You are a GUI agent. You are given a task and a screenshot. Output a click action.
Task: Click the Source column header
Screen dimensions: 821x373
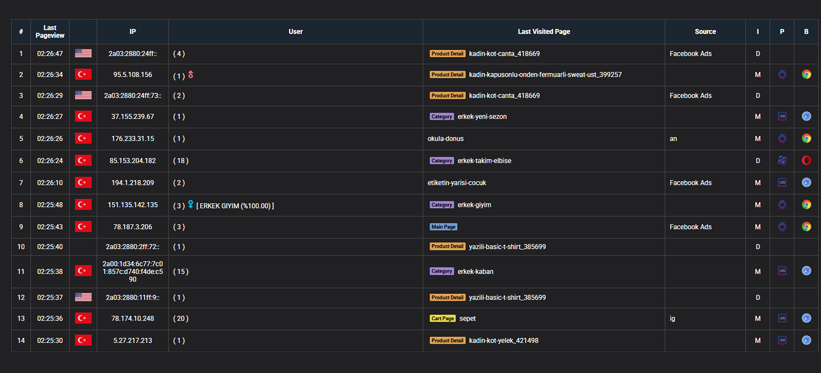coord(705,31)
